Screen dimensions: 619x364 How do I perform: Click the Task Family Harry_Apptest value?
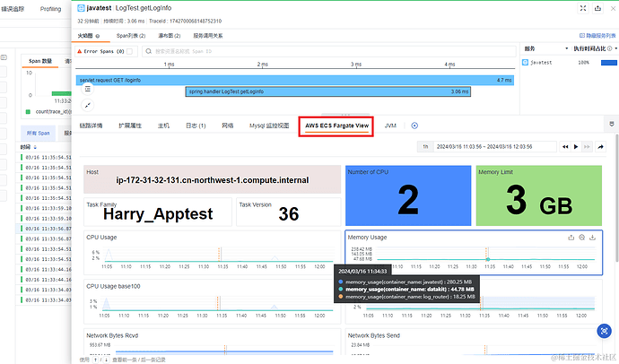158,214
